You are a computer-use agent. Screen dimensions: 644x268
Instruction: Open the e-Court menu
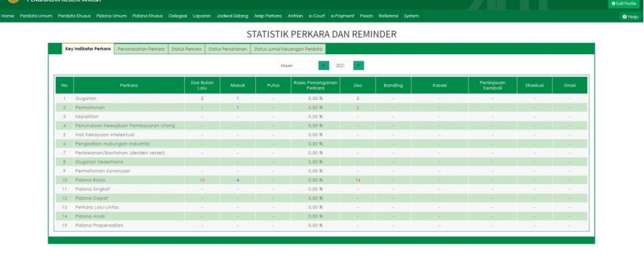[316, 16]
